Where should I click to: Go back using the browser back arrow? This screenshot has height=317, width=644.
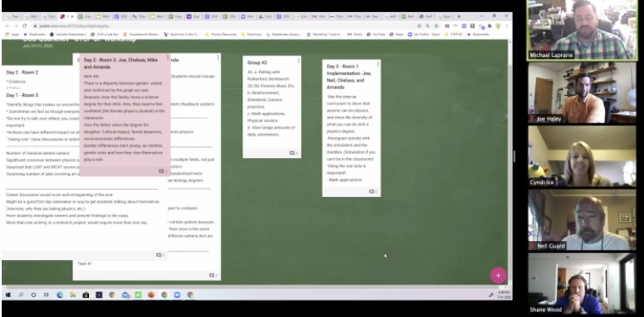click(x=8, y=26)
